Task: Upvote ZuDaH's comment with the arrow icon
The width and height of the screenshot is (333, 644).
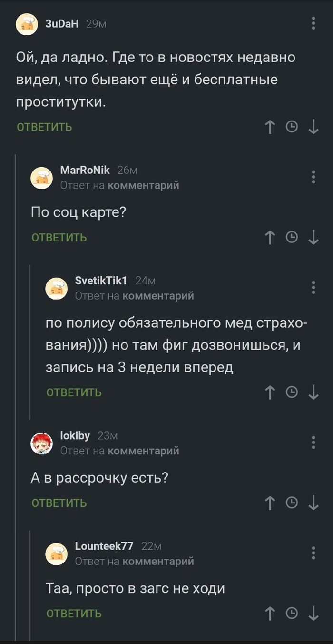Action: tap(270, 127)
